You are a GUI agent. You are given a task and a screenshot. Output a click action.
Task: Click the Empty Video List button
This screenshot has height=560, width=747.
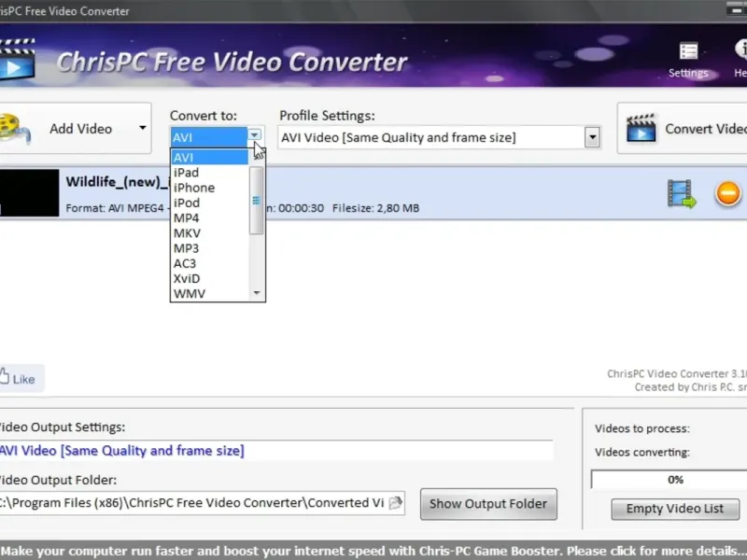[675, 509]
